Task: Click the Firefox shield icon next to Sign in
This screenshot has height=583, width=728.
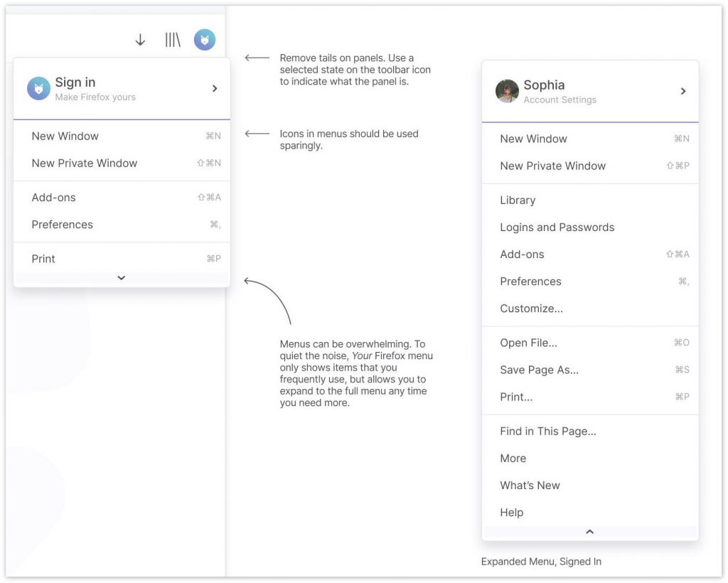Action: 38,88
